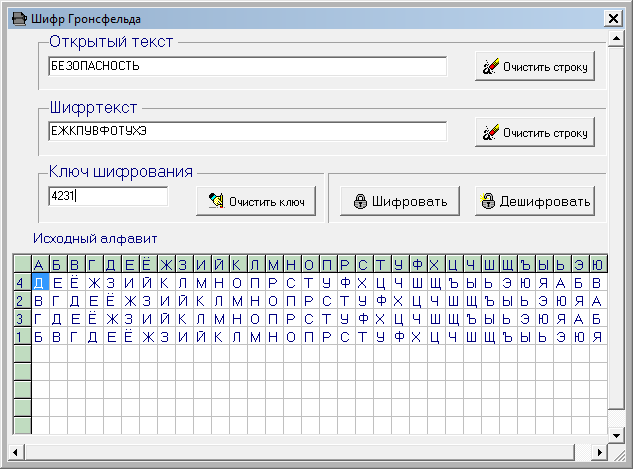Click the Исходный алфавит label

pos(95,239)
